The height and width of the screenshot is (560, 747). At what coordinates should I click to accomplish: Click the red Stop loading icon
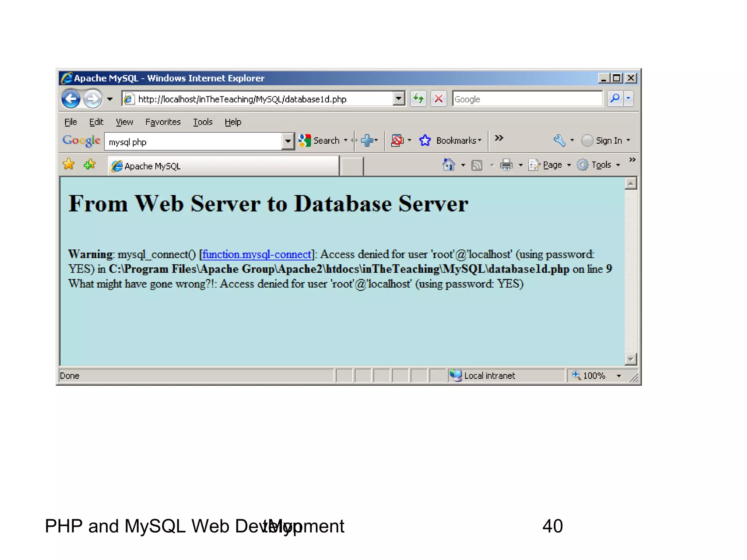coord(438,98)
